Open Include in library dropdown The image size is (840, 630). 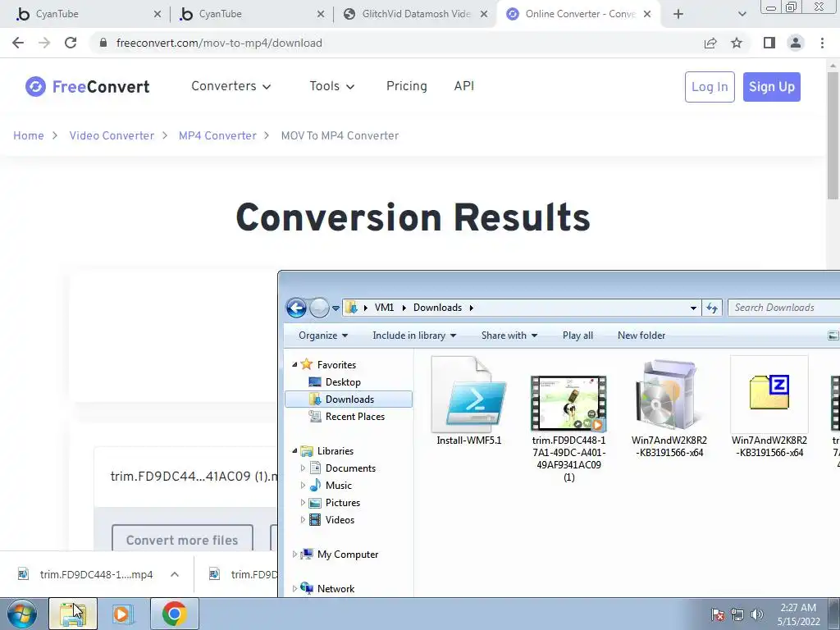[x=414, y=336]
